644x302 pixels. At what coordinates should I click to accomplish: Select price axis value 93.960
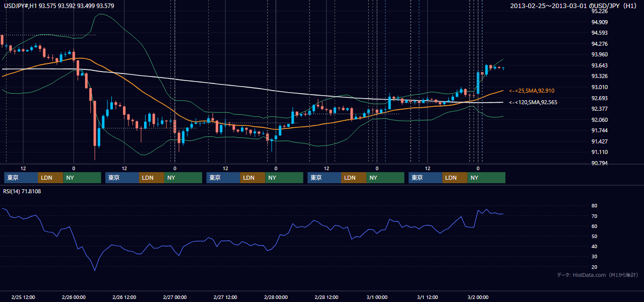[x=600, y=54]
